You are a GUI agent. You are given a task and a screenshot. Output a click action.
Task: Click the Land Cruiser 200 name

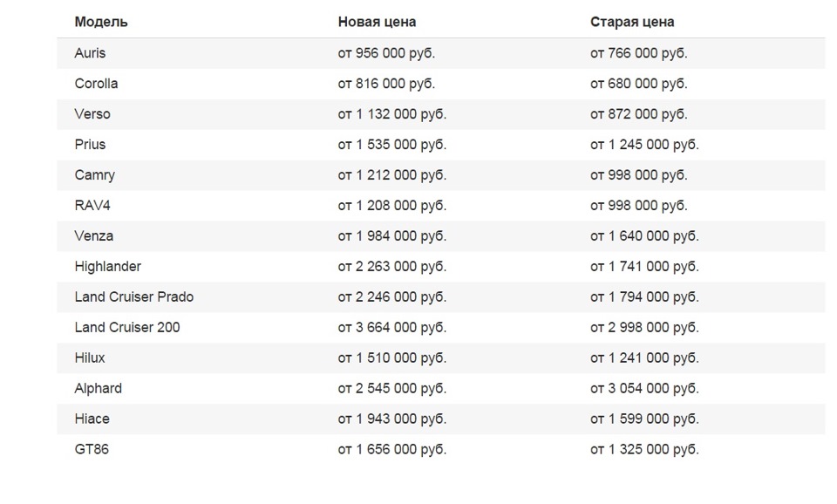pos(127,328)
